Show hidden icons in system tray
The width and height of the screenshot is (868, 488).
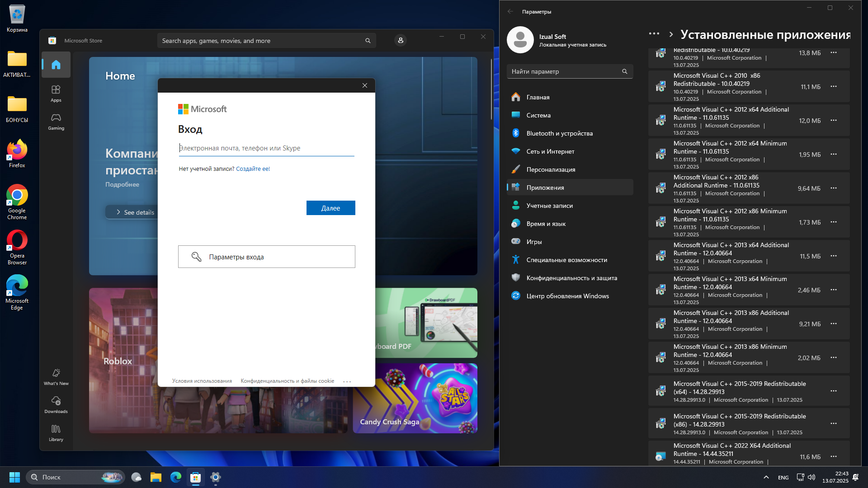766,477
